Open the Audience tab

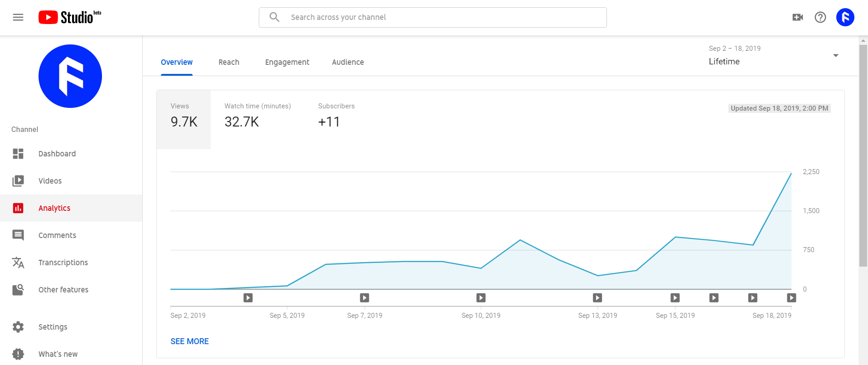coord(348,62)
